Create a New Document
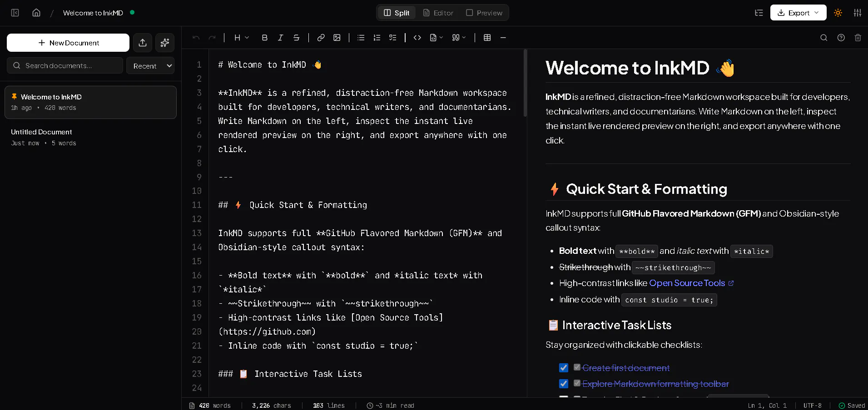The height and width of the screenshot is (410, 868). tap(68, 43)
